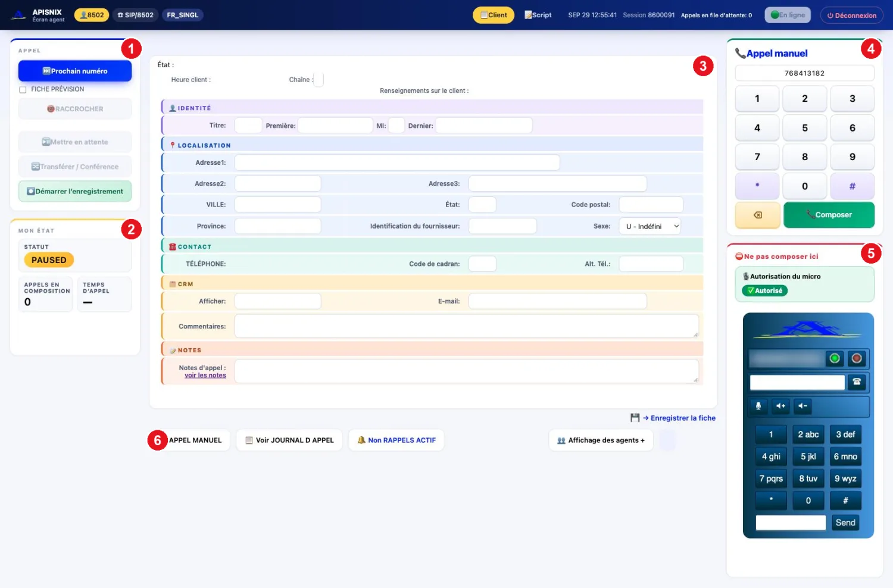
Task: Click the star key on manual dial pad
Action: (x=757, y=186)
